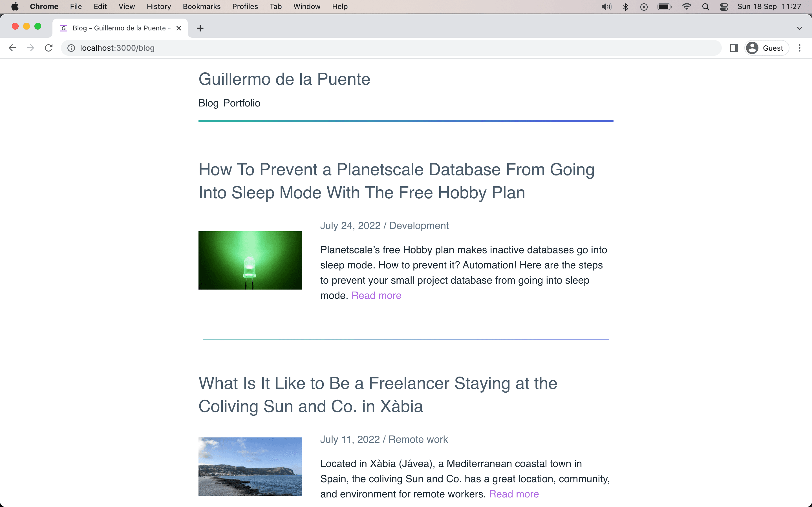The height and width of the screenshot is (507, 812).
Task: Click the green LED article thumbnail
Action: tap(250, 260)
